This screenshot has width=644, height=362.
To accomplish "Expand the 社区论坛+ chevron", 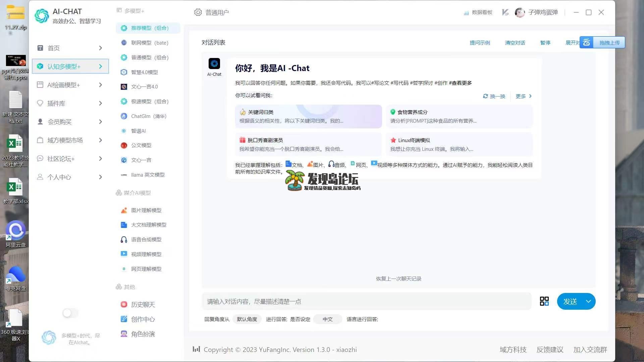I will 100,159.
